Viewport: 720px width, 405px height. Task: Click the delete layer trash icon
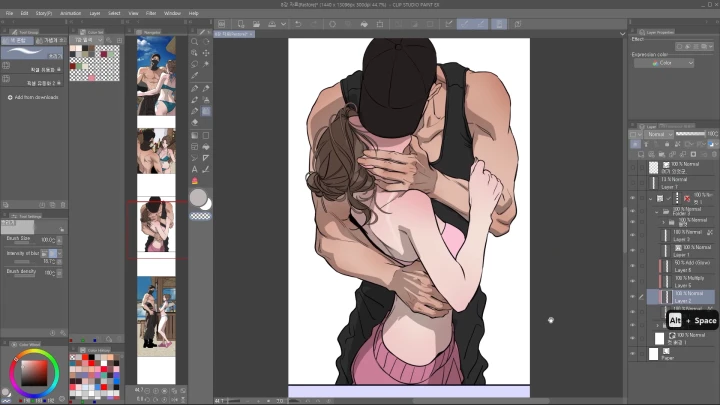point(714,154)
